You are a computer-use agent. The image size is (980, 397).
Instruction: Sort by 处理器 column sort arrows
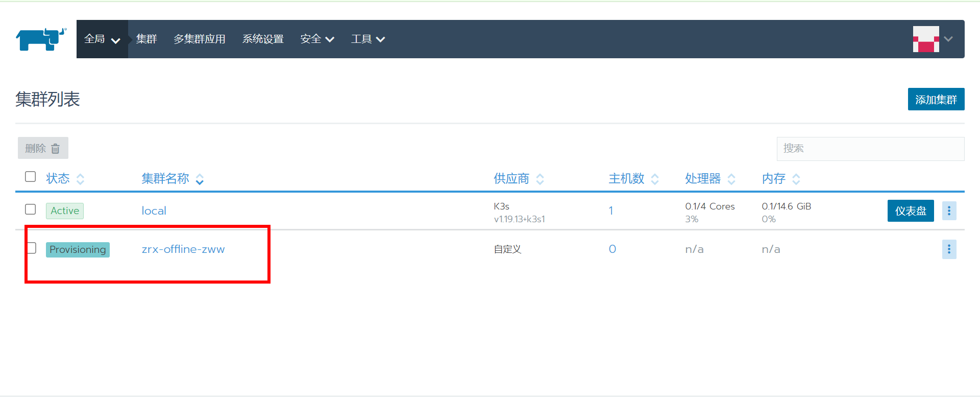(x=731, y=179)
